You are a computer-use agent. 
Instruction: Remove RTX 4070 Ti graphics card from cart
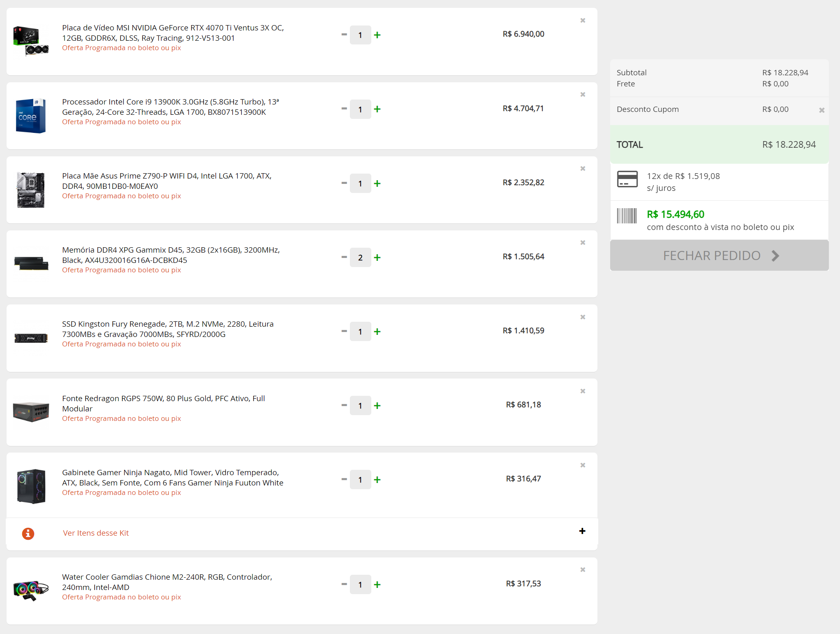coord(583,20)
